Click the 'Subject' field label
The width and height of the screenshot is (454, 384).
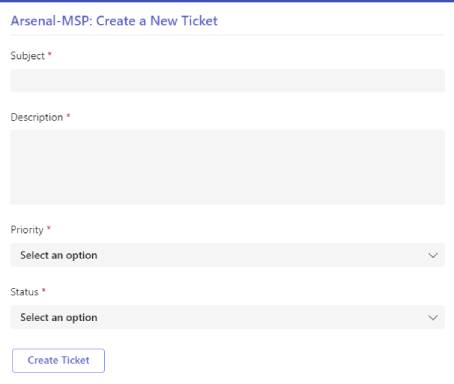point(28,56)
